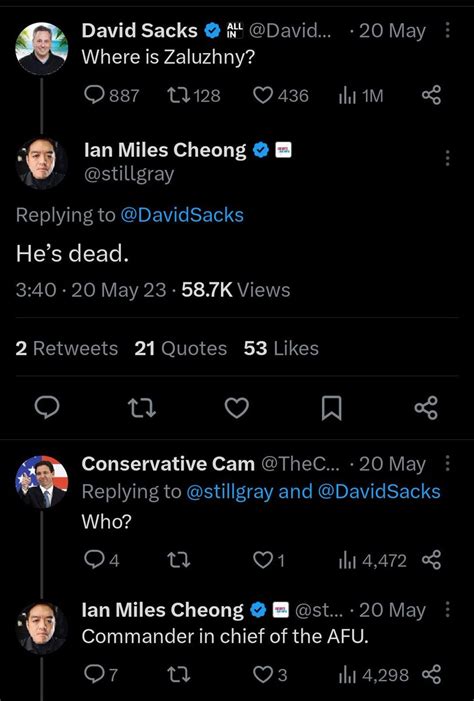View the 53 Likes list
Image resolution: width=474 pixels, height=701 pixels.
click(281, 348)
